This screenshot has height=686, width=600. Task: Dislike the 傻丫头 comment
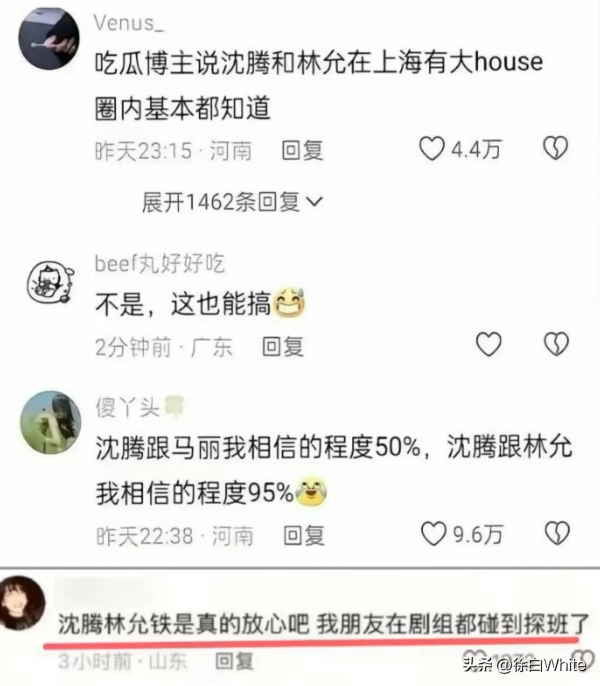tap(557, 533)
